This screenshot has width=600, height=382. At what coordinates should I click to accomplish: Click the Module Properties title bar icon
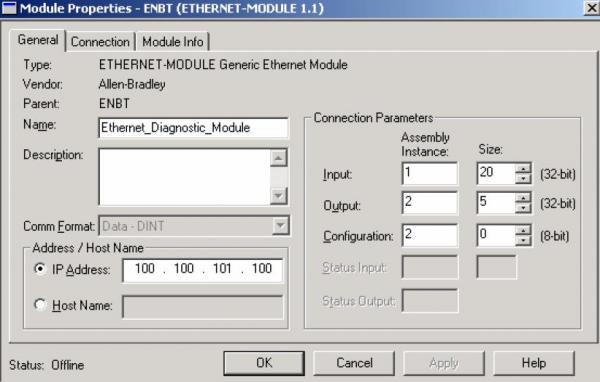tap(9, 8)
